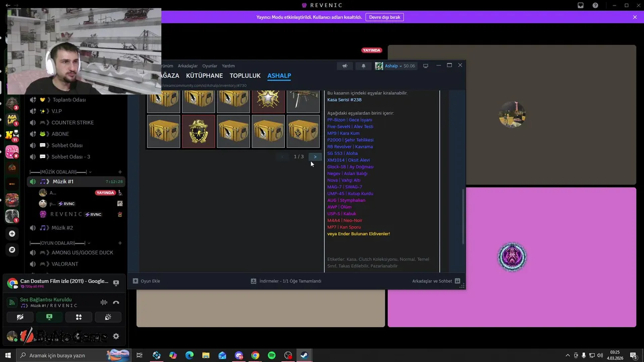Open the Oyunlar menu in Steam
Viewport: 644px width, 362px height.
210,66
